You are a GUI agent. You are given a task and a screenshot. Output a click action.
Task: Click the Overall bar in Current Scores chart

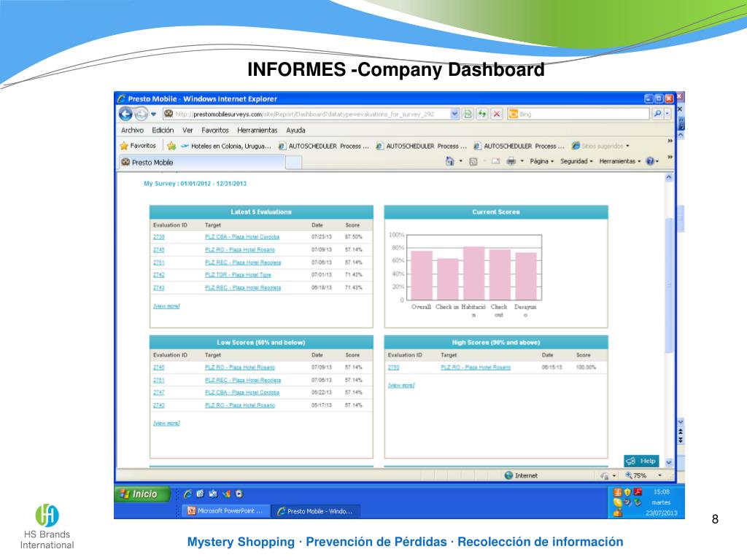pos(422,275)
